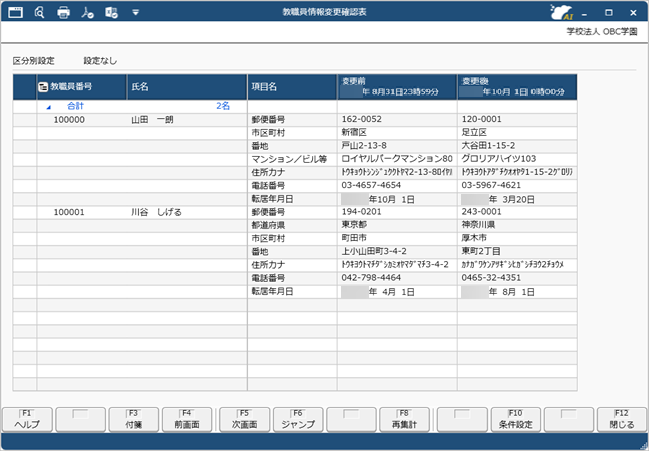The image size is (649, 451).
Task: Click the 厚木市 cell
Action: tap(517, 238)
